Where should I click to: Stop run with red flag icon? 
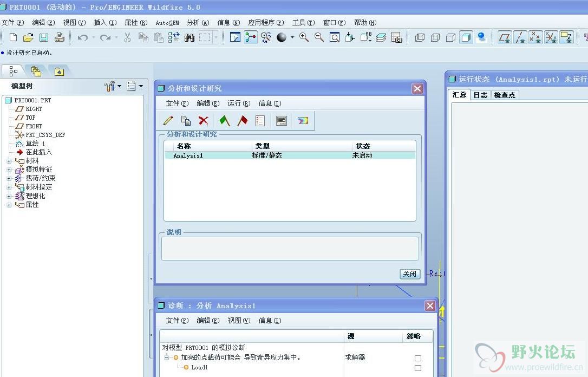(243, 120)
